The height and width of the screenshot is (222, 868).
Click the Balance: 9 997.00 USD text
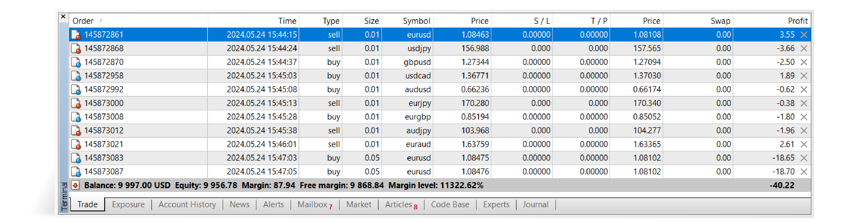pos(127,185)
